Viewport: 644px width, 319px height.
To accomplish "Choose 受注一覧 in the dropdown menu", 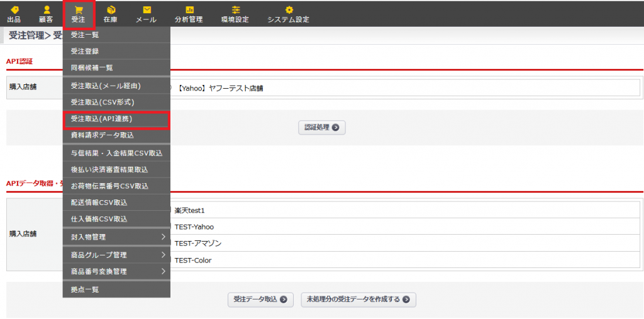I will [x=116, y=35].
